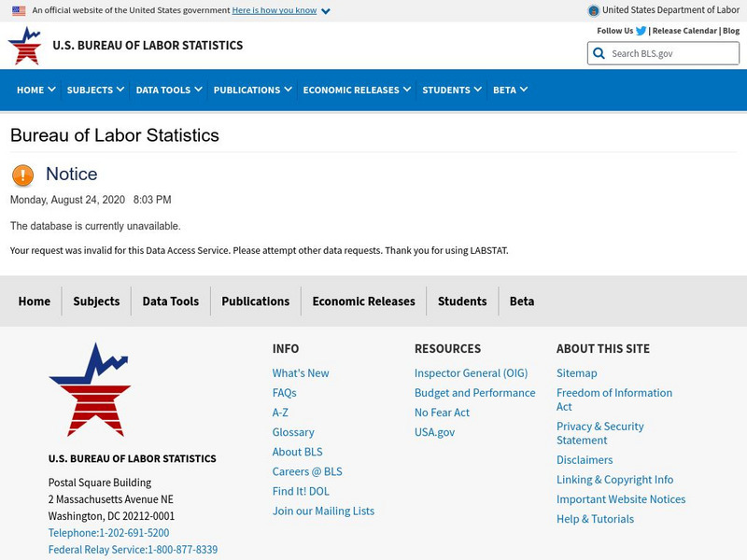747x560 pixels.
Task: Open the No Fear Act link
Action: click(442, 413)
